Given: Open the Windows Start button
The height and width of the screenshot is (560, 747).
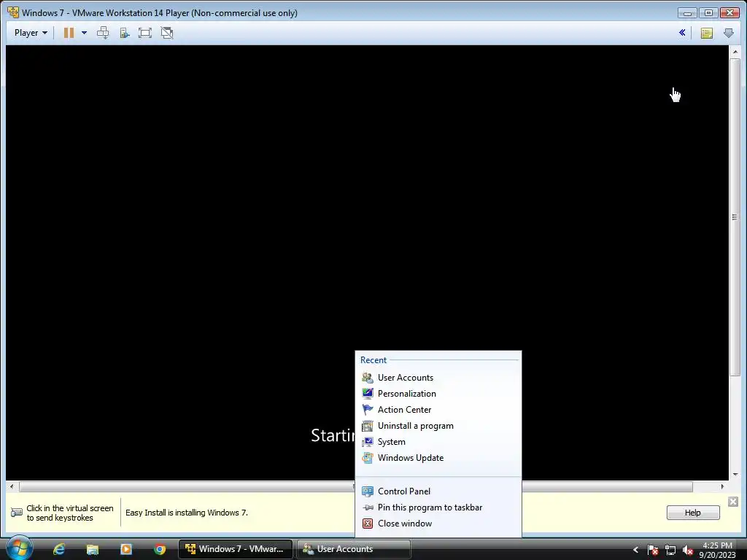Looking at the screenshot, I should click(x=20, y=548).
